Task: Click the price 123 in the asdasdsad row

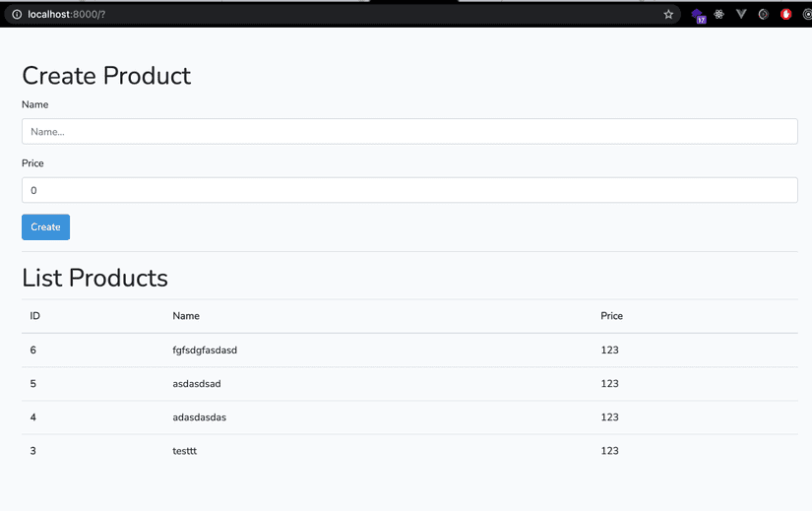Action: (x=609, y=384)
